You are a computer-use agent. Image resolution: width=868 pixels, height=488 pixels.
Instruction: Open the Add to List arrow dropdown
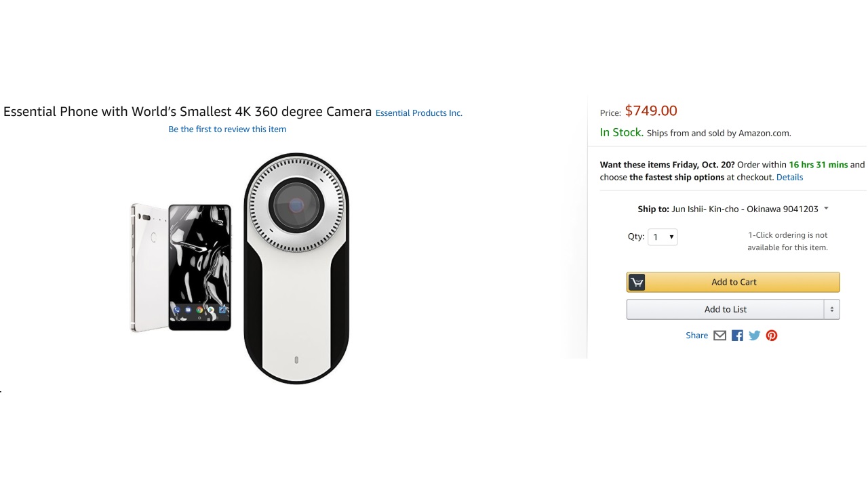coord(832,310)
